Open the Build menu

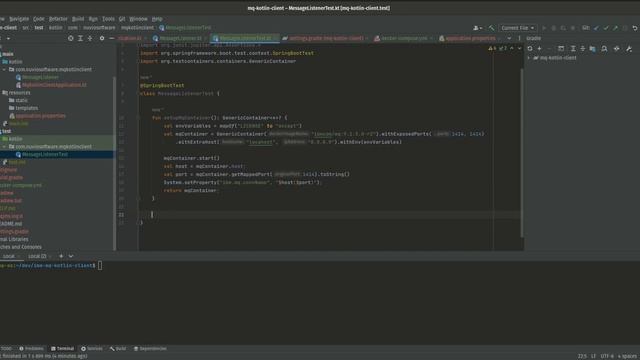(78, 19)
